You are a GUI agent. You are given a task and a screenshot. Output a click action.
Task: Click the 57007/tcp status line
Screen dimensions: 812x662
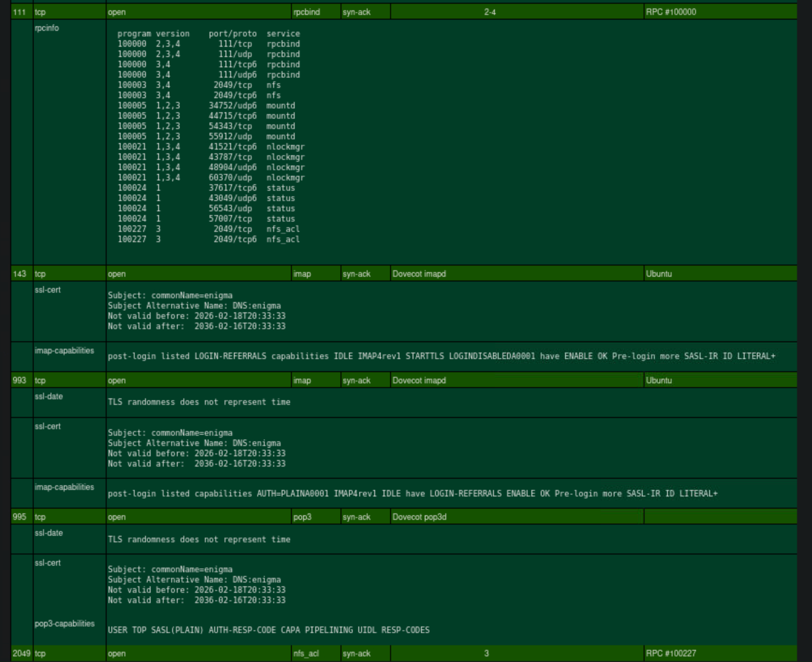click(206, 219)
